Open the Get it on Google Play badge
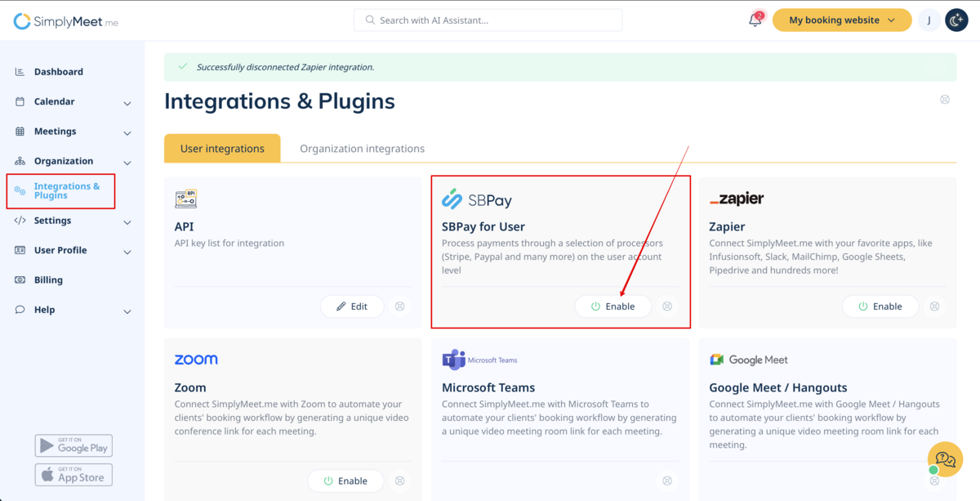This screenshot has width=980, height=501. 73,445
